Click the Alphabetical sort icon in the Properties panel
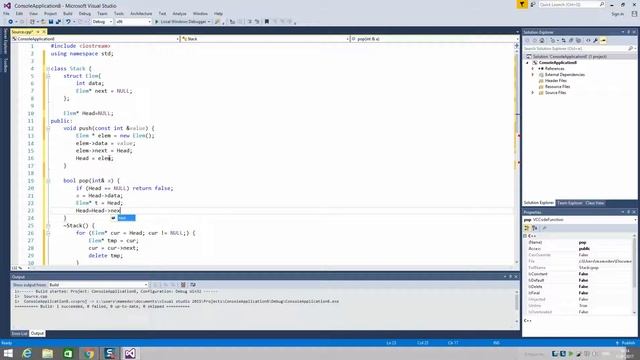 pyautogui.click(x=535, y=228)
